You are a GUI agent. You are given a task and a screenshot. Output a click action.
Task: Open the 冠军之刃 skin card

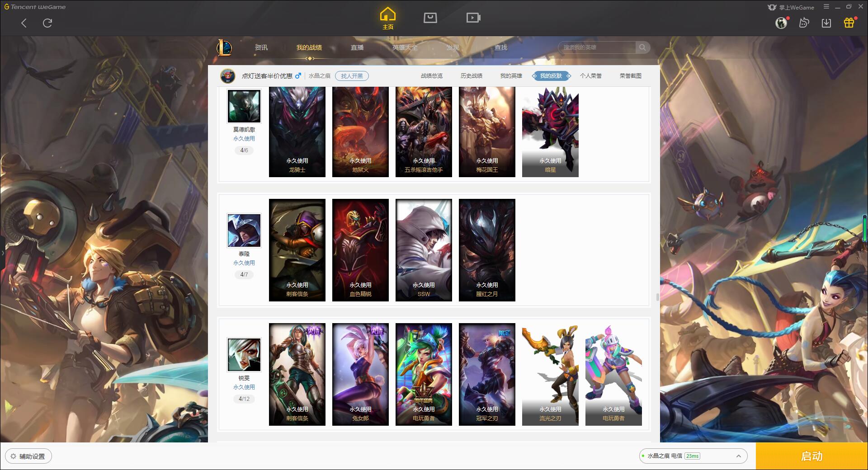tap(487, 374)
